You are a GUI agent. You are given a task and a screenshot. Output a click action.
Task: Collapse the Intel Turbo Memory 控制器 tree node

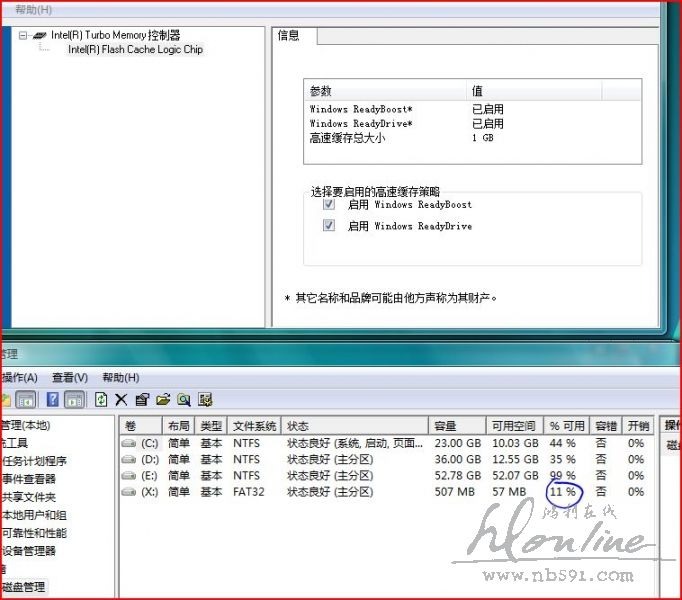[23, 35]
